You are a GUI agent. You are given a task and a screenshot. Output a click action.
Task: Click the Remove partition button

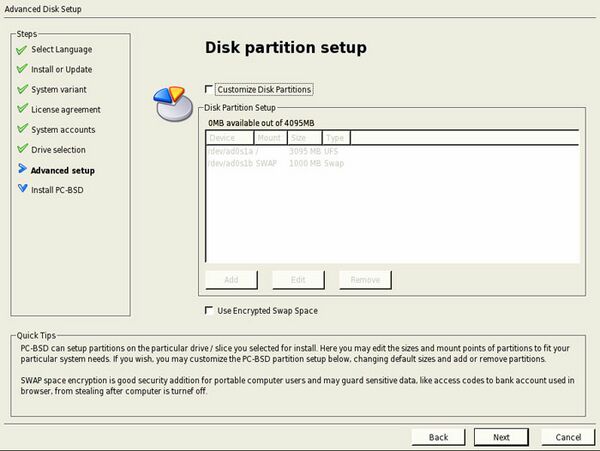point(364,280)
